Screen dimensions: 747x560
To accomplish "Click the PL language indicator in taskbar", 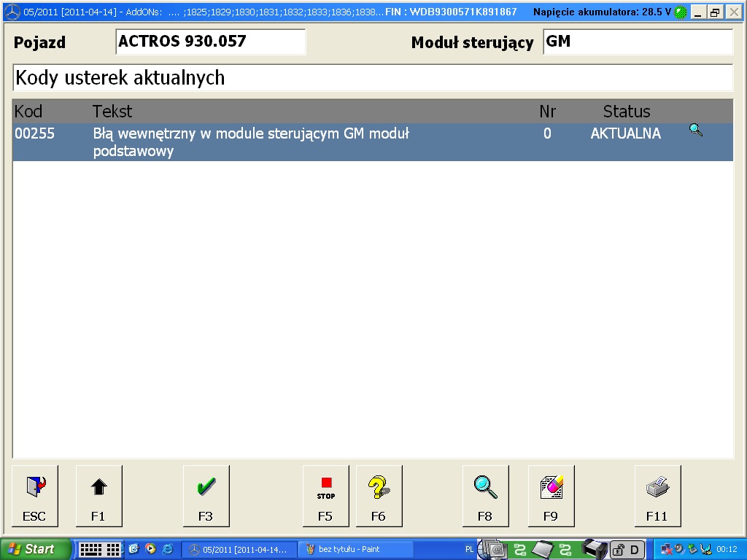I will point(469,549).
